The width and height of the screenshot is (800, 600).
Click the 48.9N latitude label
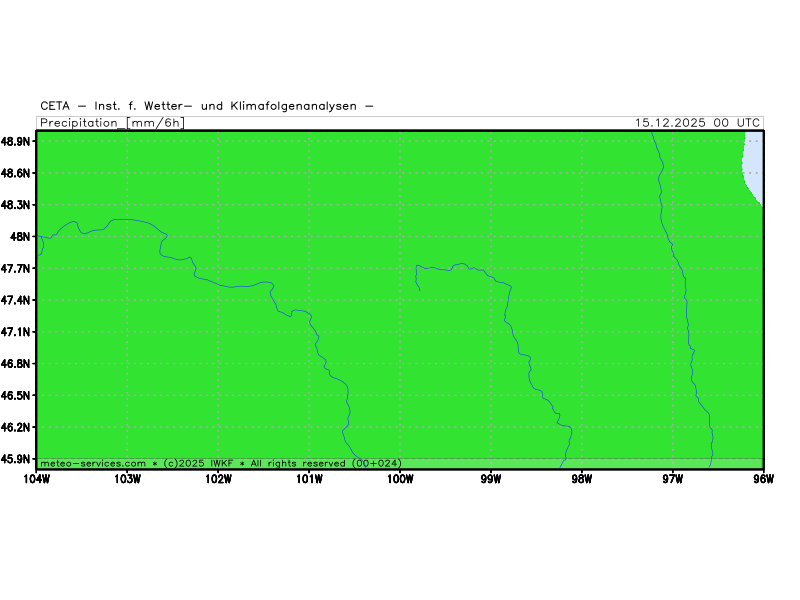coord(17,142)
